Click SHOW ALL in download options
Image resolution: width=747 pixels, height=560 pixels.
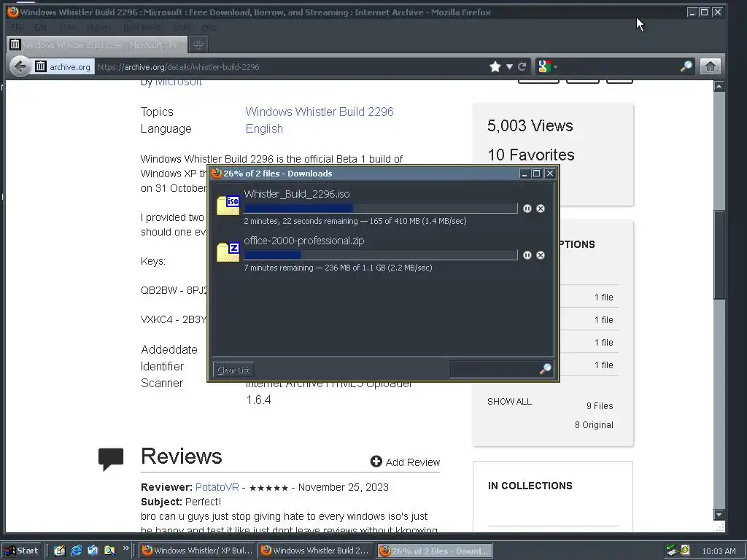(509, 402)
